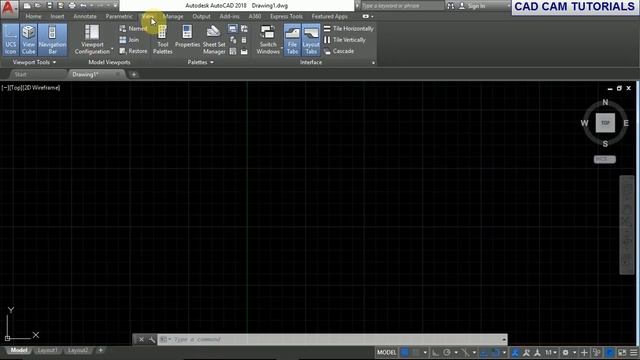Open the ribbon minimize options dropdown
Image resolution: width=640 pixels, height=360 pixels.
372,16
